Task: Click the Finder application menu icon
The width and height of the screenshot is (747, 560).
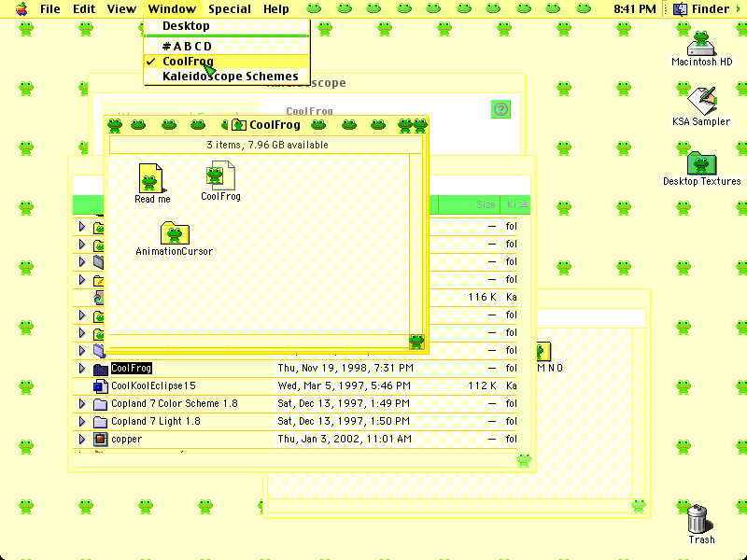Action: 681,9
